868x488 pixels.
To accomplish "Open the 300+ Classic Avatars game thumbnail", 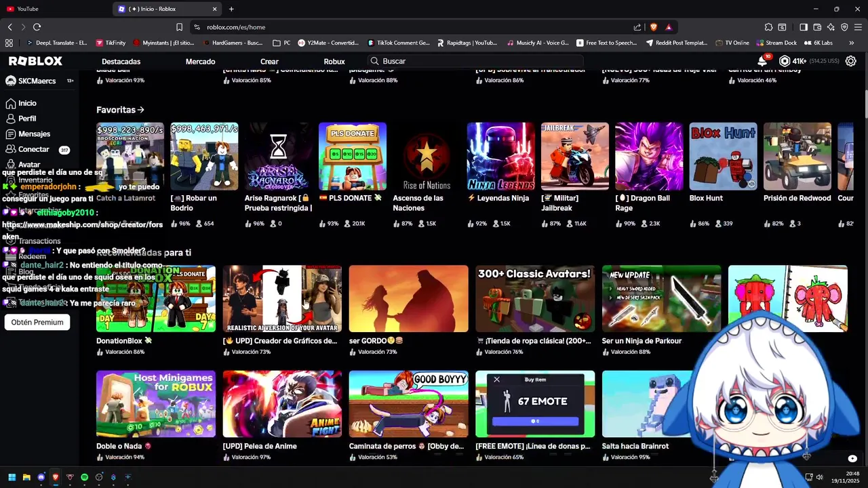I will pyautogui.click(x=535, y=299).
